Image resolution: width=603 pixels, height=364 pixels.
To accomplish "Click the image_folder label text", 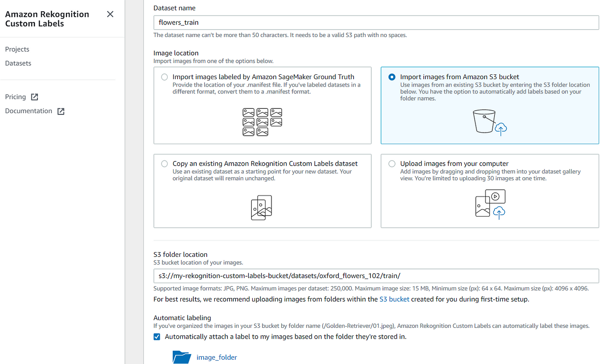I will [x=217, y=357].
